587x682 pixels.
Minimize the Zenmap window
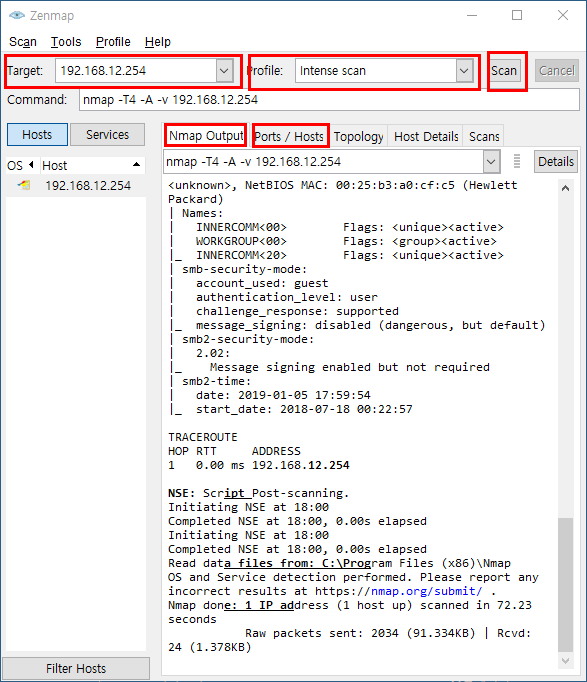pos(472,16)
